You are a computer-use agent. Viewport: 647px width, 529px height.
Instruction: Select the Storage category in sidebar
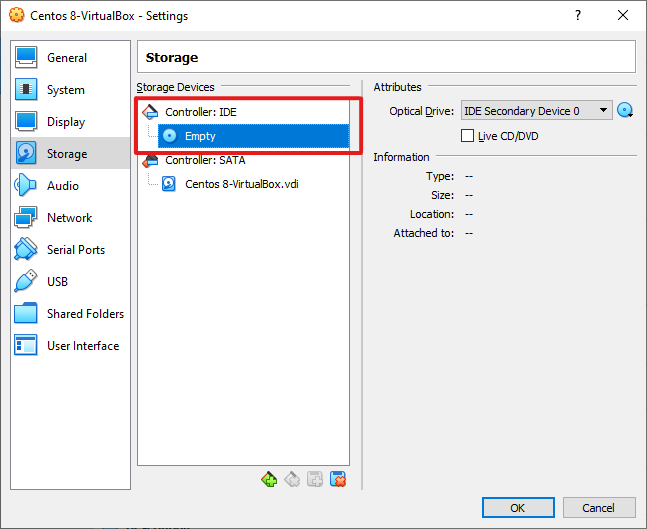[71, 154]
